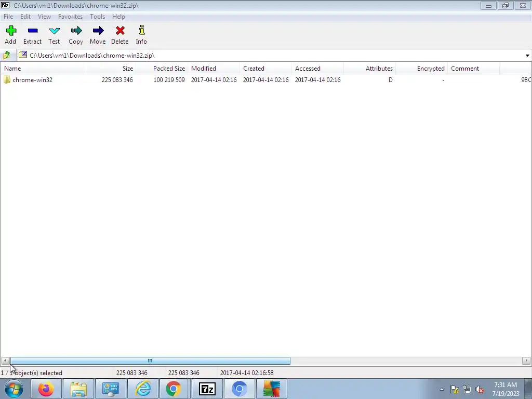Click the Action Center flag icon

454,390
